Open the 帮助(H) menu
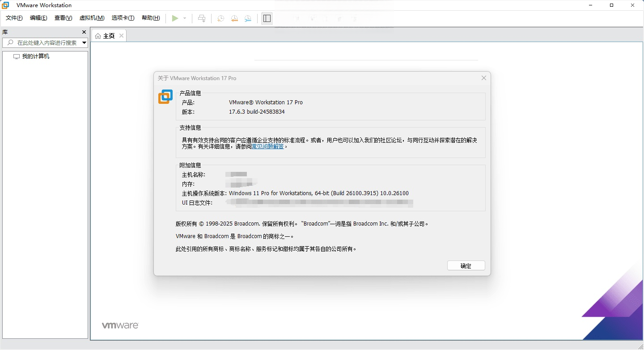 click(x=151, y=18)
